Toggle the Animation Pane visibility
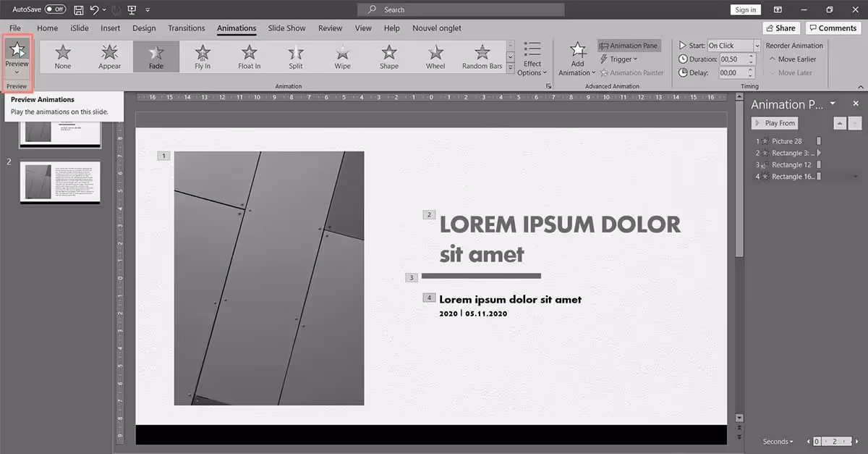868x454 pixels. pyautogui.click(x=629, y=45)
